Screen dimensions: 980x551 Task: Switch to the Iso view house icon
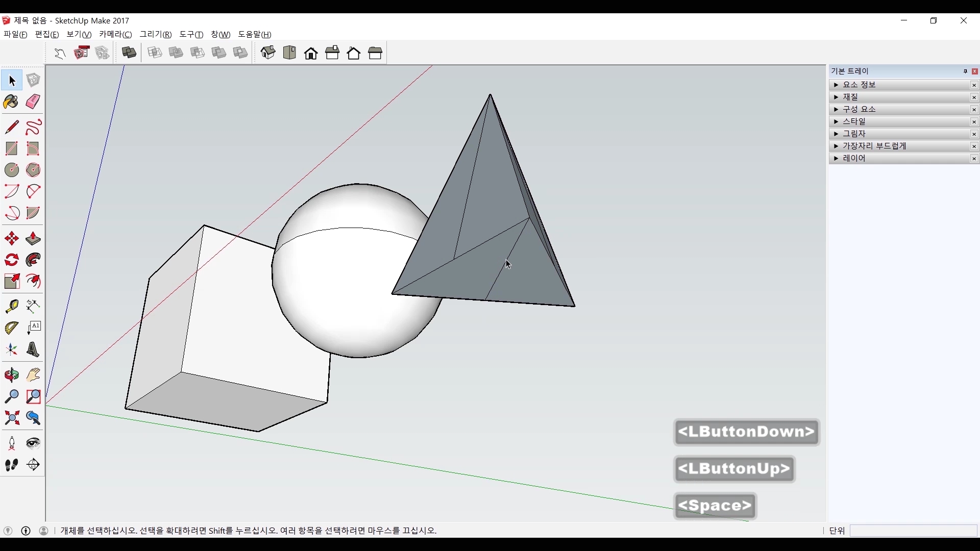coord(268,53)
